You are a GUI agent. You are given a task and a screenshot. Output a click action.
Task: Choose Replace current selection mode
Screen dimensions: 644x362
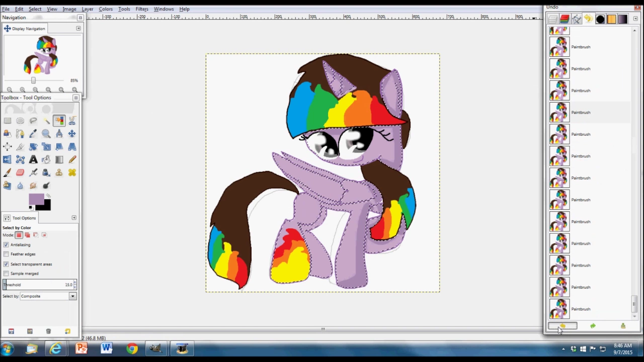tap(19, 235)
